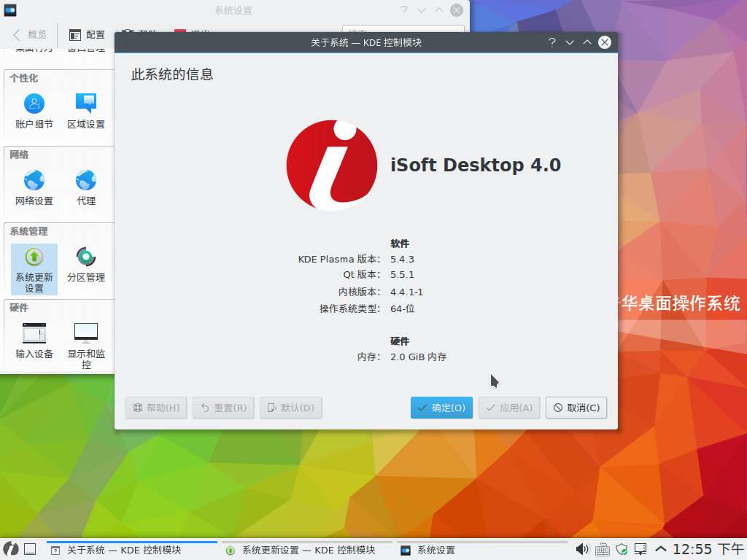Click the KDE Plasma 版本 label
Screen dimensions: 747x560
[x=339, y=259]
